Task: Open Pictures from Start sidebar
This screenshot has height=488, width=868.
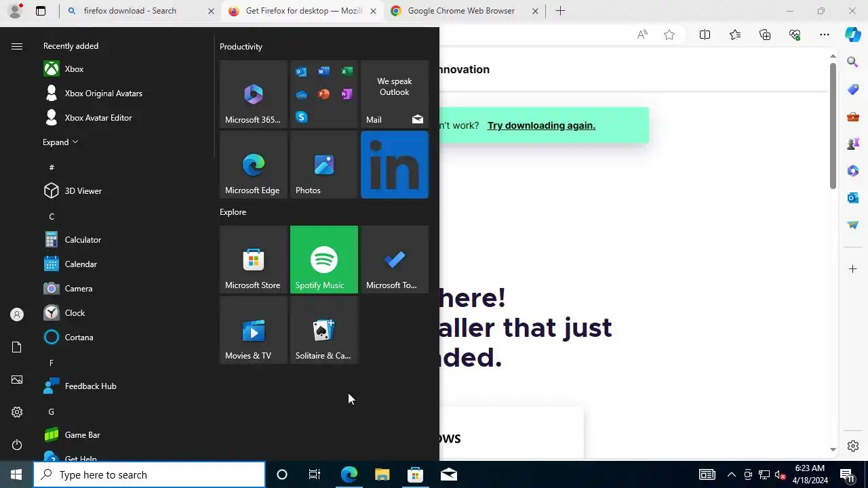Action: (x=17, y=380)
